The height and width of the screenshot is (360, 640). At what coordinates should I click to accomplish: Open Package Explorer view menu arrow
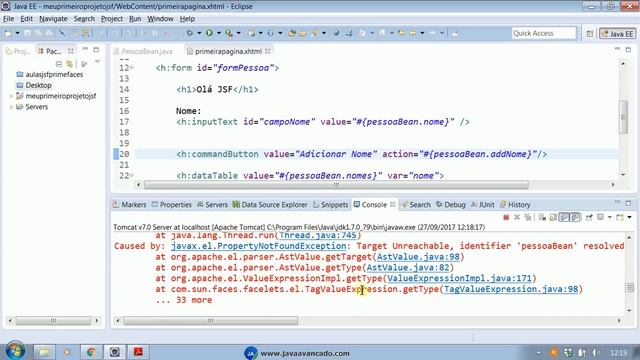point(97,62)
